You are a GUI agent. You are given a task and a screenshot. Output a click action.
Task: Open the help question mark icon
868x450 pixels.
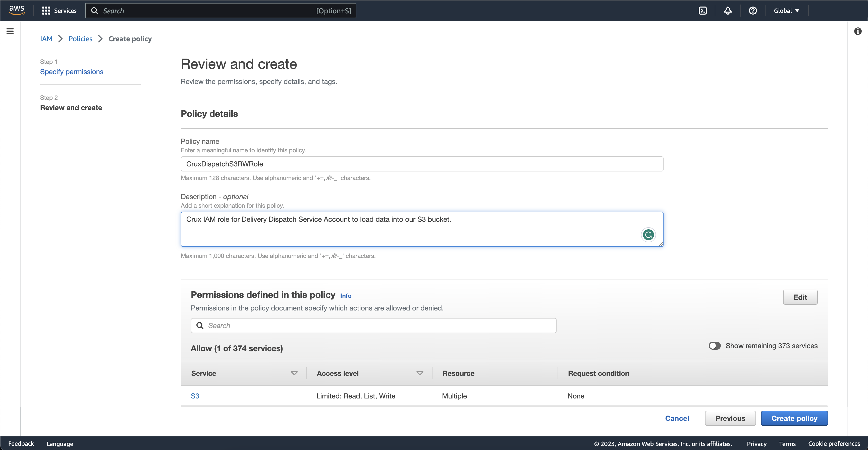753,11
